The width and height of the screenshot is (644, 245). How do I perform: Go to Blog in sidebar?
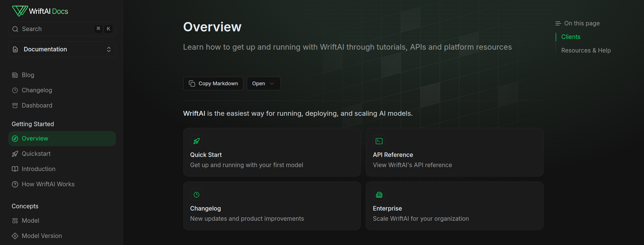(x=62, y=75)
